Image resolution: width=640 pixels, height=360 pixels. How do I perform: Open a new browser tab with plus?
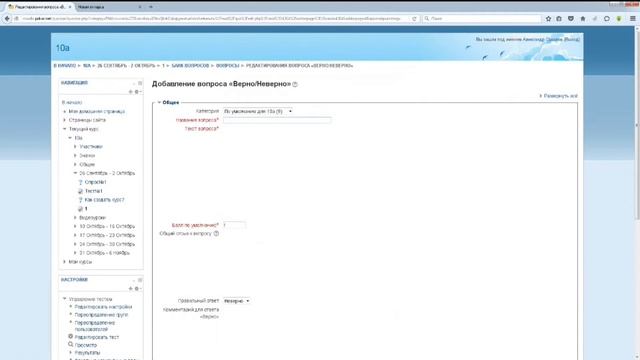[151, 7]
